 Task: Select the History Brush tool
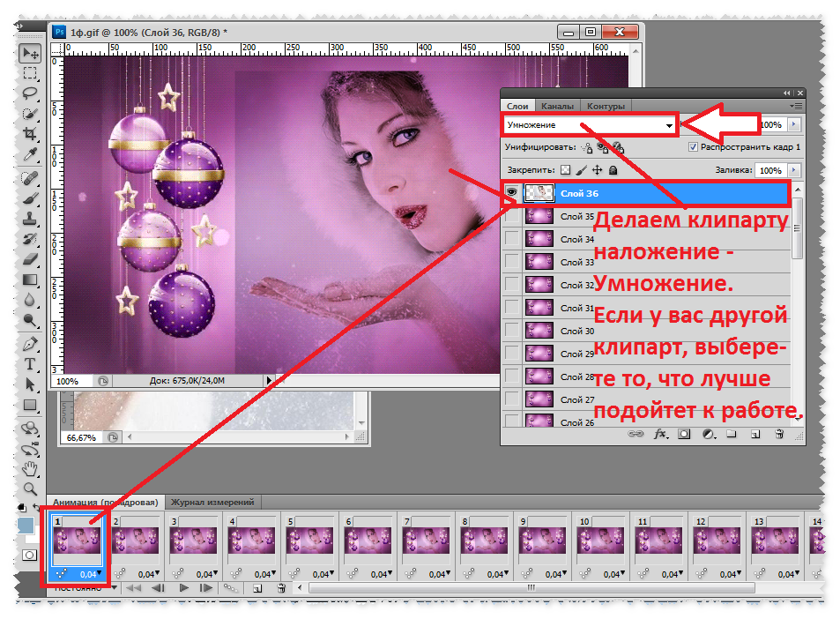[x=30, y=238]
